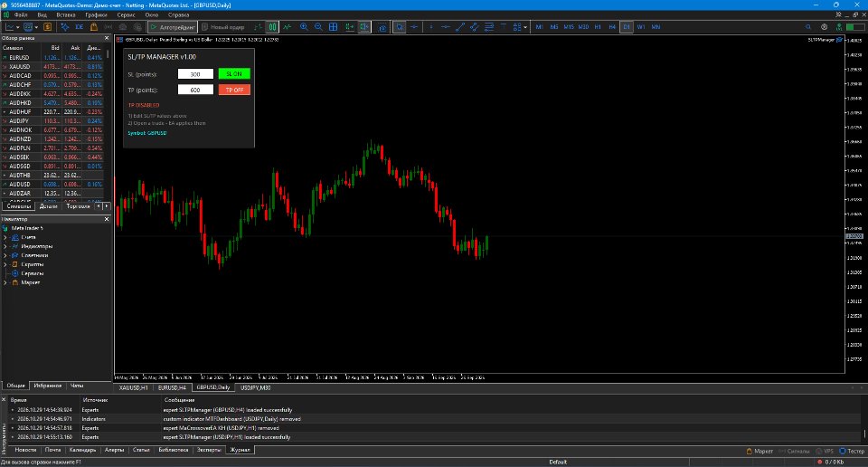This screenshot has height=467, width=868.
Task: Click the TP points input field
Action: coord(195,90)
